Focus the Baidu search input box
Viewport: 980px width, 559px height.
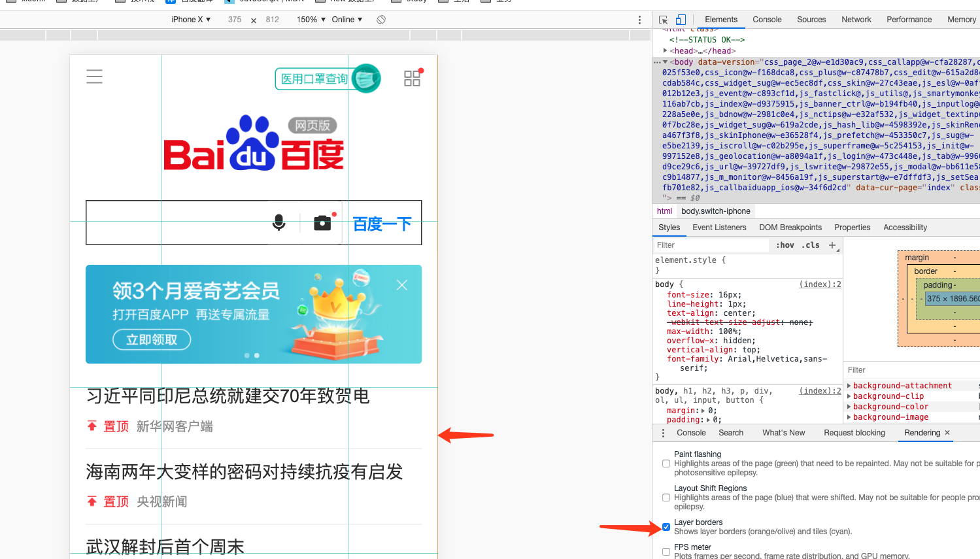tap(177, 223)
